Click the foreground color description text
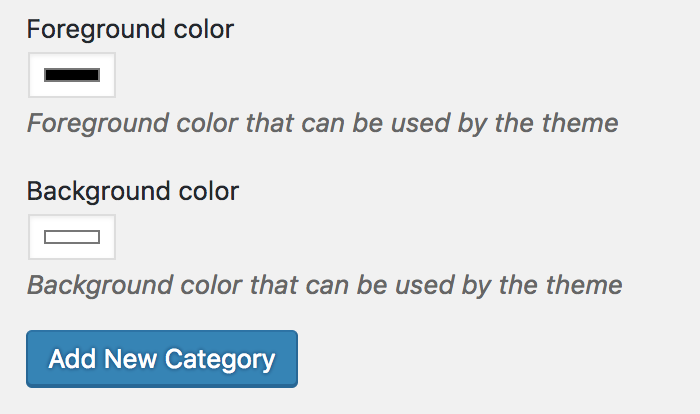Viewport: 700px width, 414px height. [x=322, y=124]
